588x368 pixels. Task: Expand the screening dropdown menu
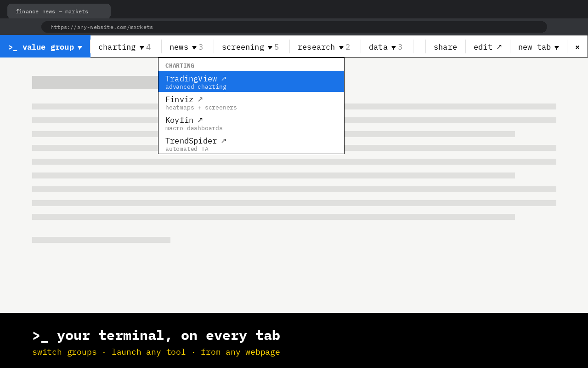pos(250,47)
